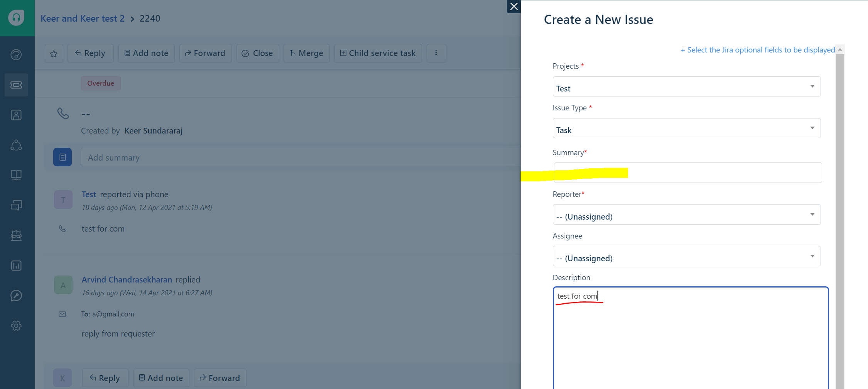
Task: Open the more actions three-dot menu
Action: [436, 53]
